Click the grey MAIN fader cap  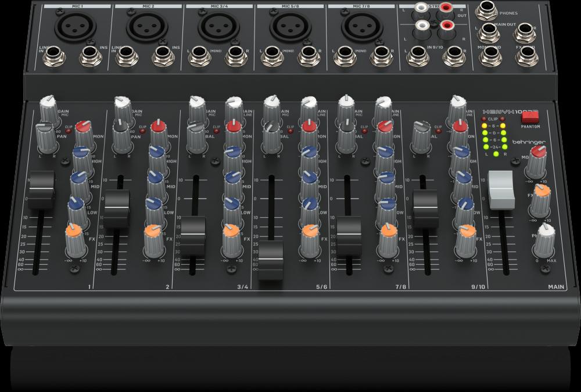click(x=502, y=190)
